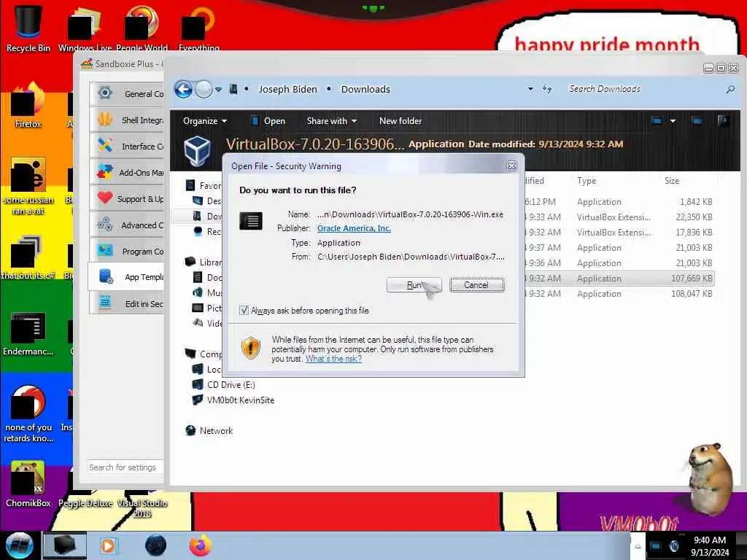Select Joseph Biden in the address breadcrumb
Image resolution: width=747 pixels, height=560 pixels.
pyautogui.click(x=287, y=89)
